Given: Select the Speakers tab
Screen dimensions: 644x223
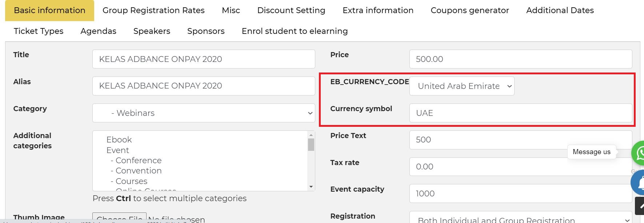Looking at the screenshot, I should (152, 31).
